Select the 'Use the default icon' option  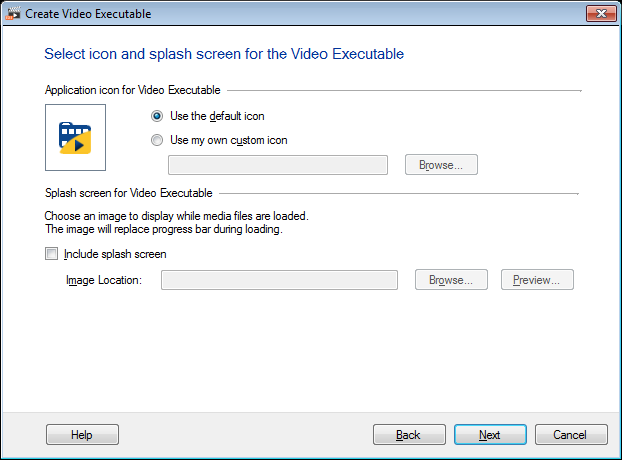[x=157, y=116]
